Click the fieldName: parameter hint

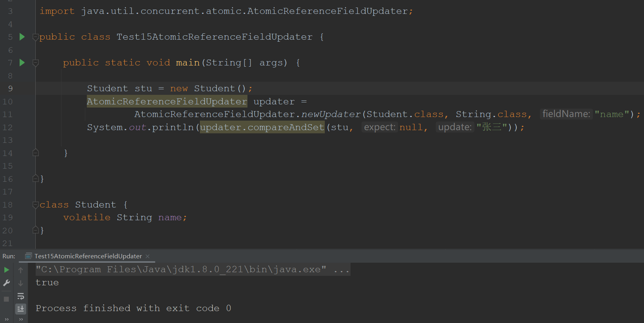coord(566,114)
